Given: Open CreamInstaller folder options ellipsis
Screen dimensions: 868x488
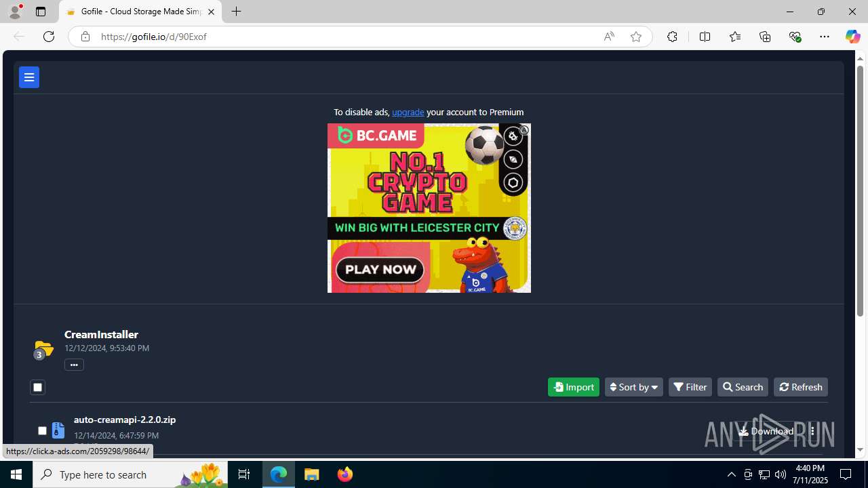Looking at the screenshot, I should (x=74, y=365).
